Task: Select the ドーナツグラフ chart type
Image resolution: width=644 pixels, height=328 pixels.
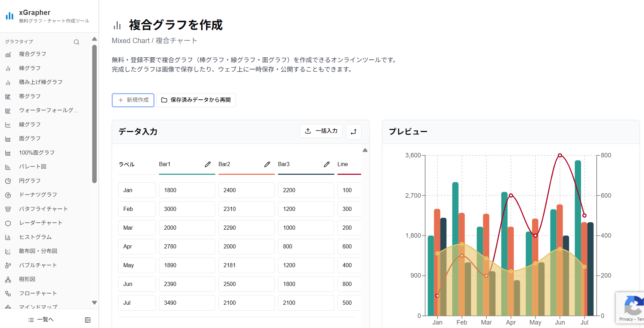Action: point(38,195)
